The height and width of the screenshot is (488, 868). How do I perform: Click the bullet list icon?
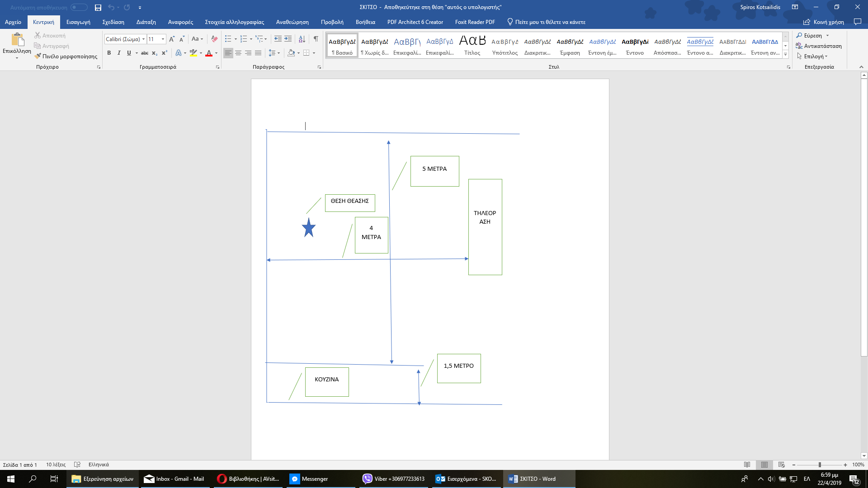[228, 39]
